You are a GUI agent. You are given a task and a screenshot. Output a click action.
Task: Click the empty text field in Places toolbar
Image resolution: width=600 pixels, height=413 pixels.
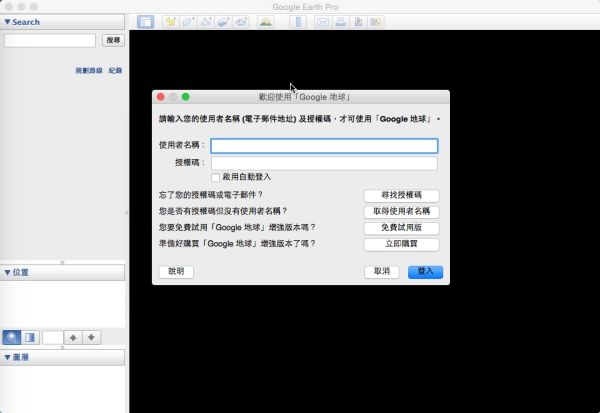(x=52, y=337)
